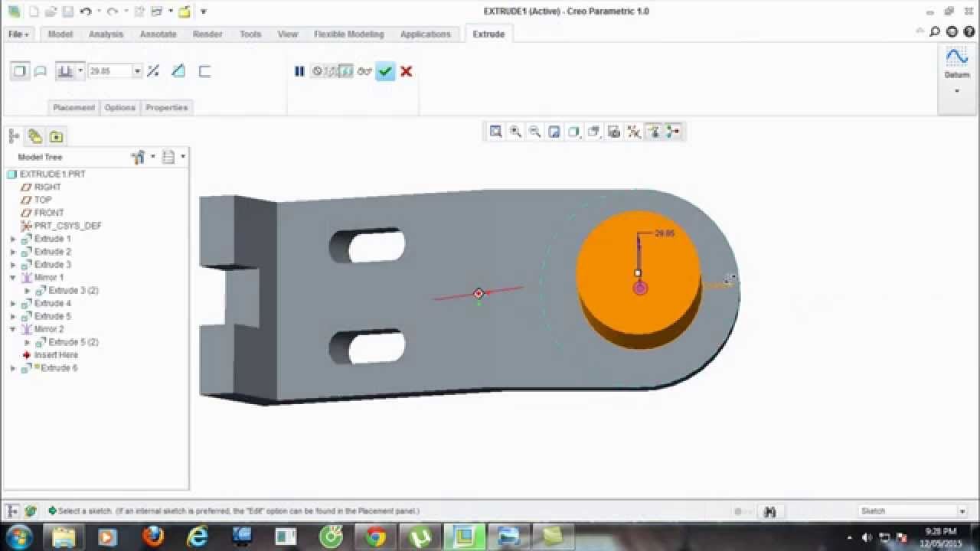Zoom out using graphics toolbar
The image size is (980, 551).
(x=535, y=132)
